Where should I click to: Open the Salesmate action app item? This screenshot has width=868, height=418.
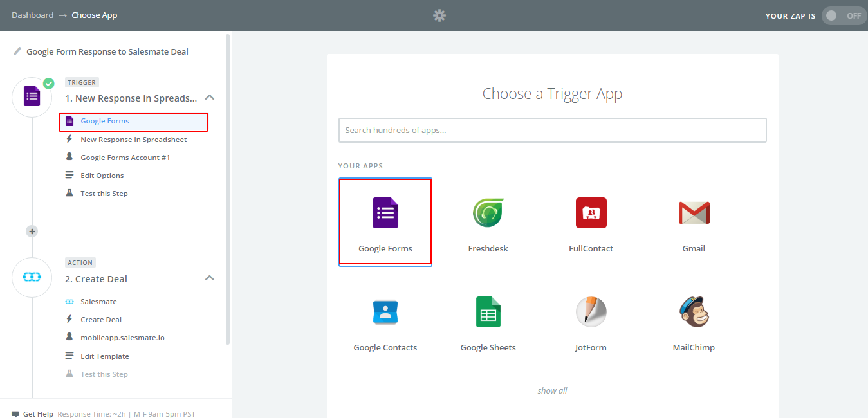click(98, 302)
